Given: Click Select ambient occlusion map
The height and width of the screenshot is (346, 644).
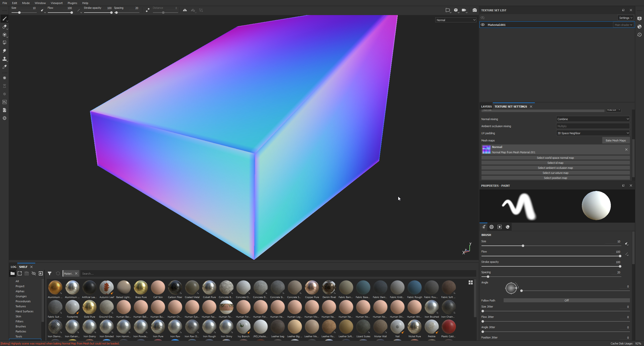Looking at the screenshot, I should click(555, 168).
